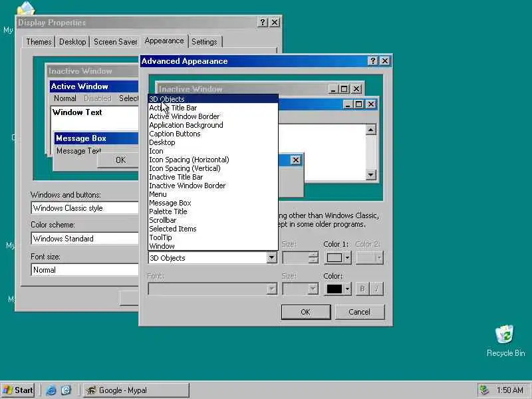Open disabled Color 2 picker
Screen dimensions: 532x399
click(x=370, y=258)
